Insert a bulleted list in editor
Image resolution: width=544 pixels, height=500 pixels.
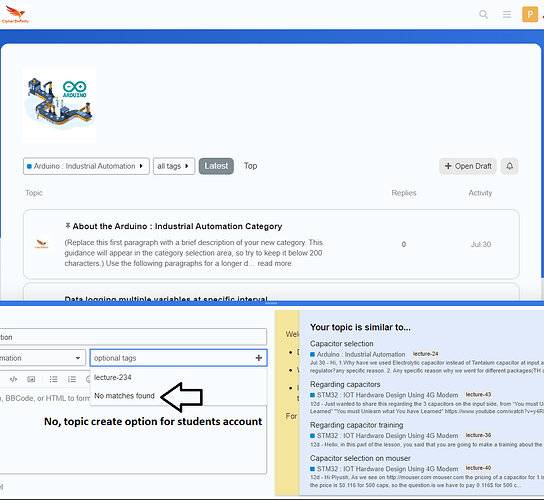click(x=53, y=379)
